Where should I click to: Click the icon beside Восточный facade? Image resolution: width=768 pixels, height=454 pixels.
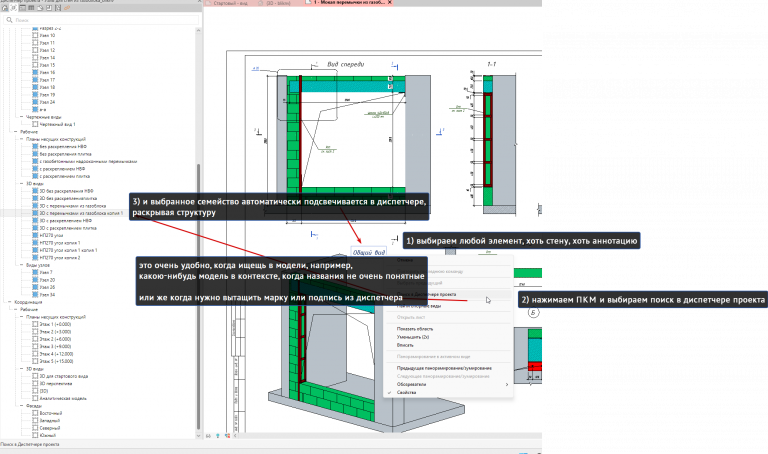pos(35,413)
